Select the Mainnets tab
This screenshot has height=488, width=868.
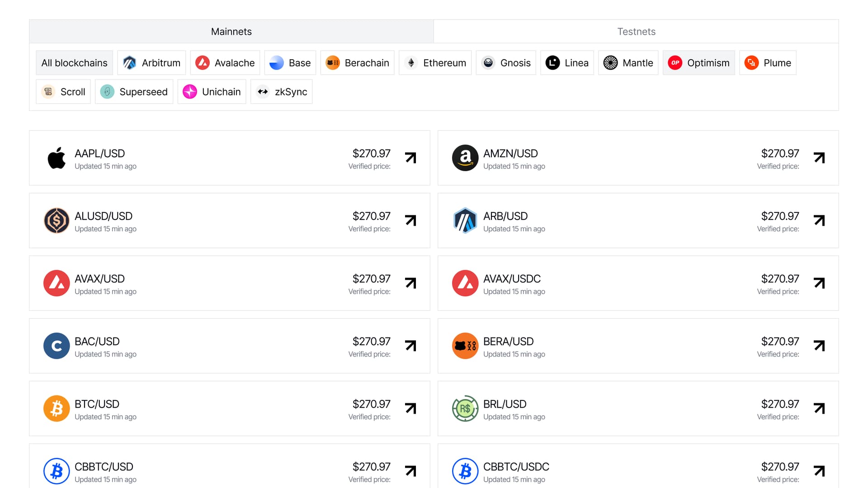pyautogui.click(x=231, y=32)
